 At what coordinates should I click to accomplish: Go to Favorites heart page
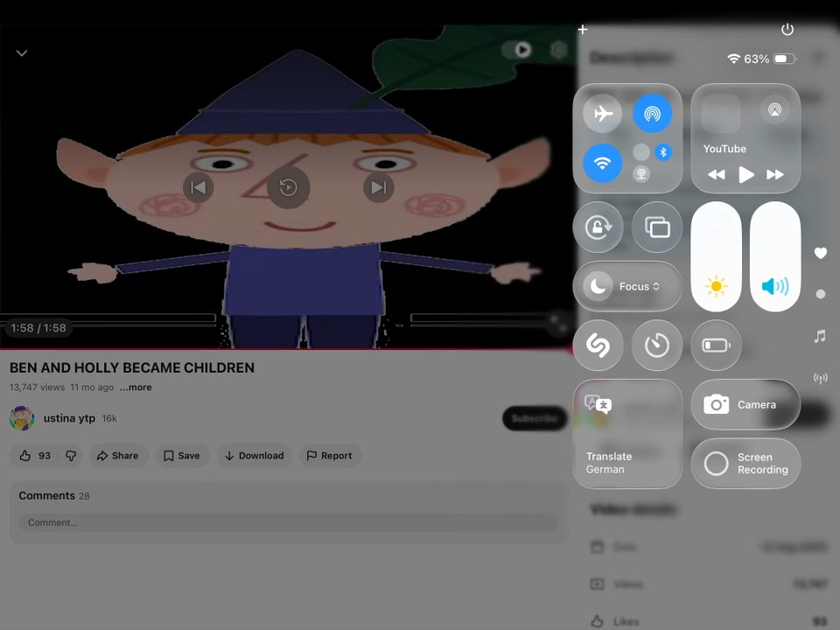pos(820,253)
